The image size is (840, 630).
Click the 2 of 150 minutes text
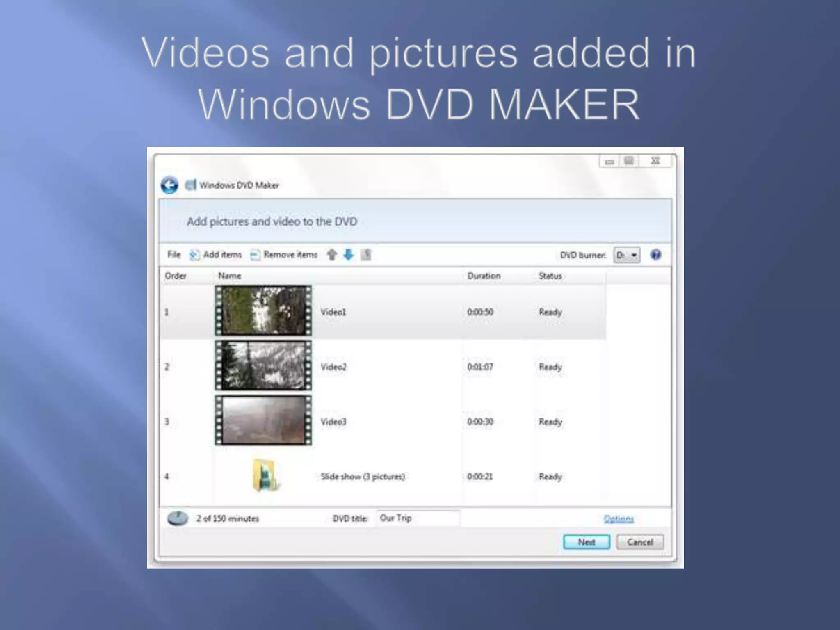(x=228, y=519)
